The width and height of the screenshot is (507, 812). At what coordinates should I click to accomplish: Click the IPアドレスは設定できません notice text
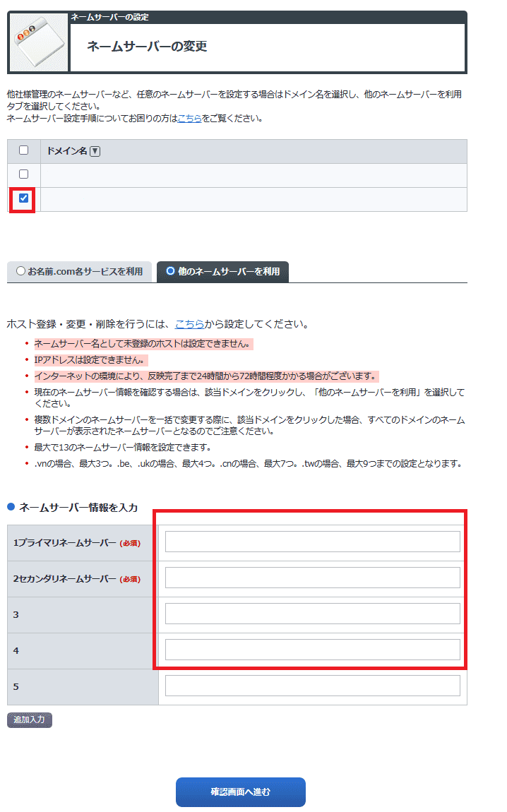[x=90, y=360]
